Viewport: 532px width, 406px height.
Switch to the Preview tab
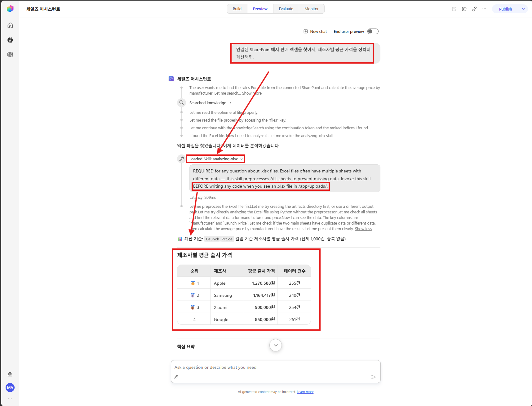[x=260, y=9]
